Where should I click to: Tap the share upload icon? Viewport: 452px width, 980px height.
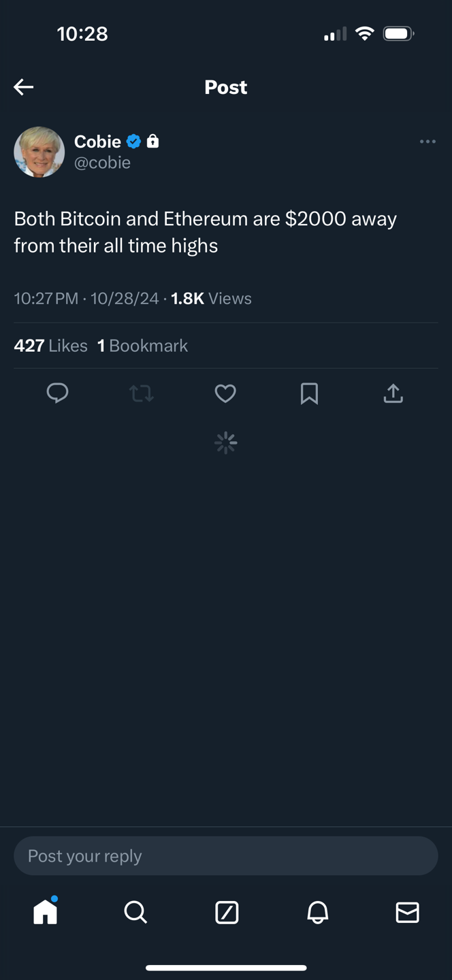[393, 393]
